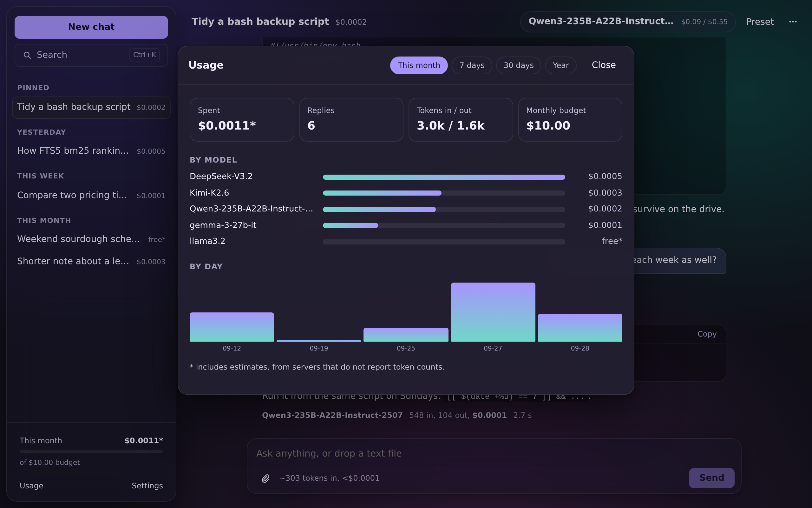This screenshot has width=812, height=508.
Task: Switch usage range to Year
Action: pos(561,65)
